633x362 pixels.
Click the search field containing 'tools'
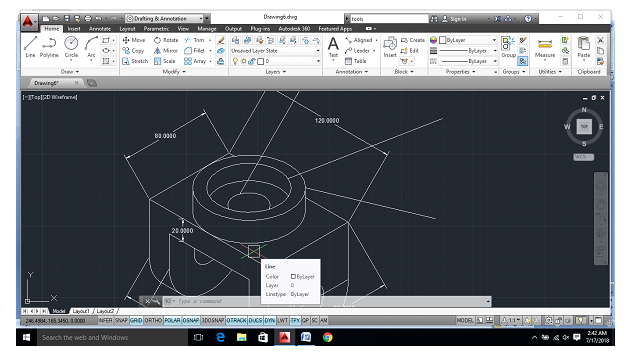(389, 19)
